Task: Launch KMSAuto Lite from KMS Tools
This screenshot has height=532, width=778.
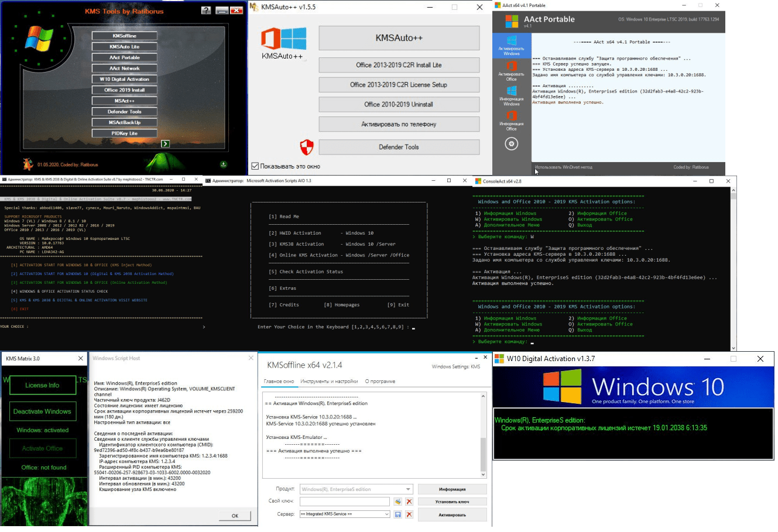Action: (x=124, y=47)
